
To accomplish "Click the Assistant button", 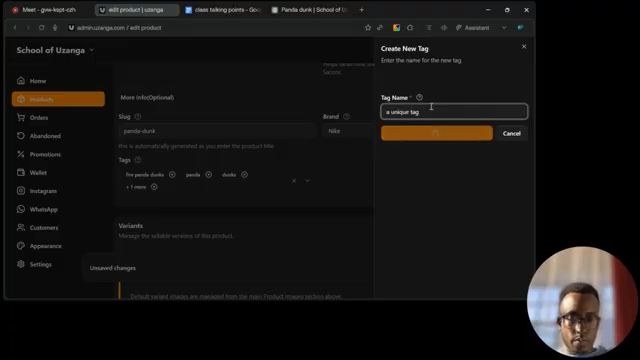I will tap(473, 28).
